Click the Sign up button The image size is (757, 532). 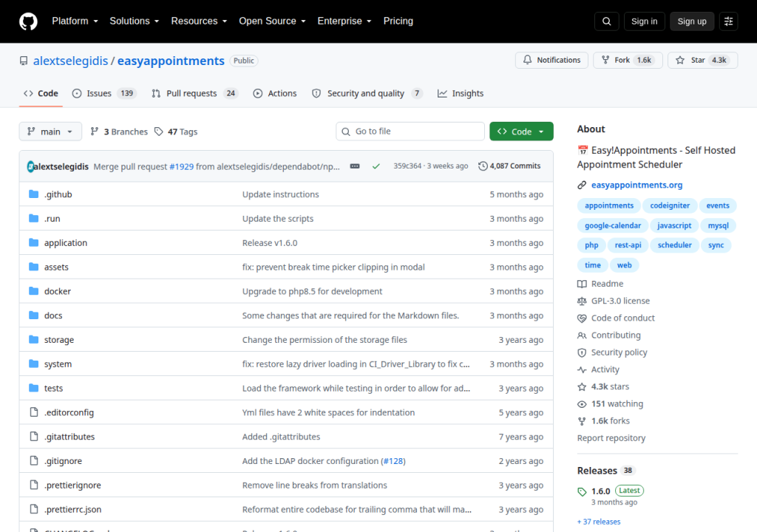pos(692,21)
